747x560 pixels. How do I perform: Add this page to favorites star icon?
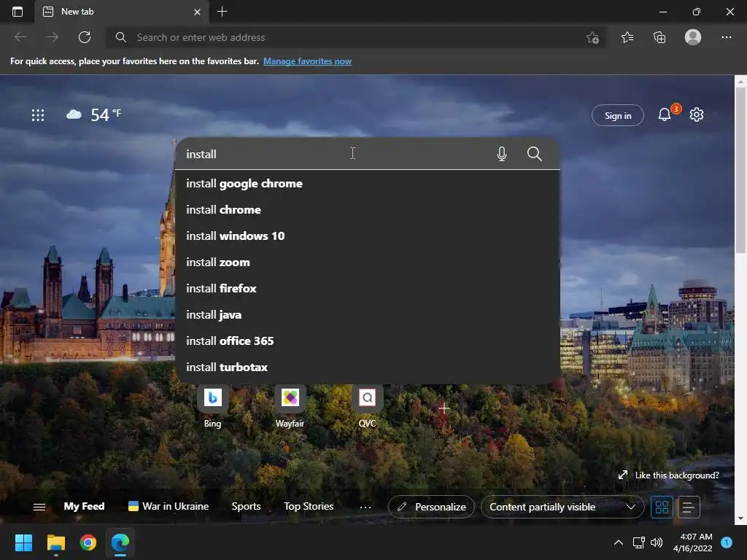point(592,37)
